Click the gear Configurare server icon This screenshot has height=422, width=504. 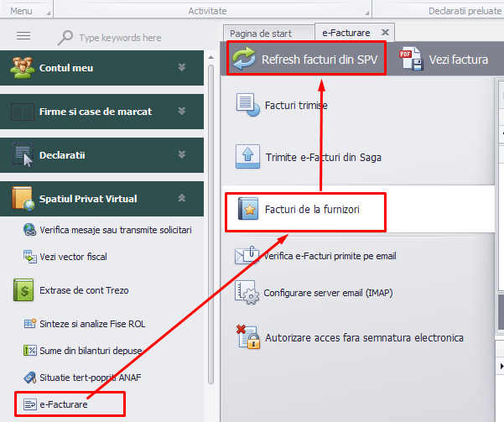[x=247, y=292]
